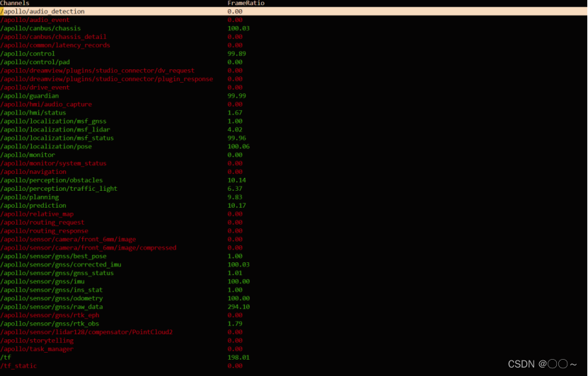Select the /apollo/prediction channel
The image size is (588, 376).
pyautogui.click(x=33, y=205)
